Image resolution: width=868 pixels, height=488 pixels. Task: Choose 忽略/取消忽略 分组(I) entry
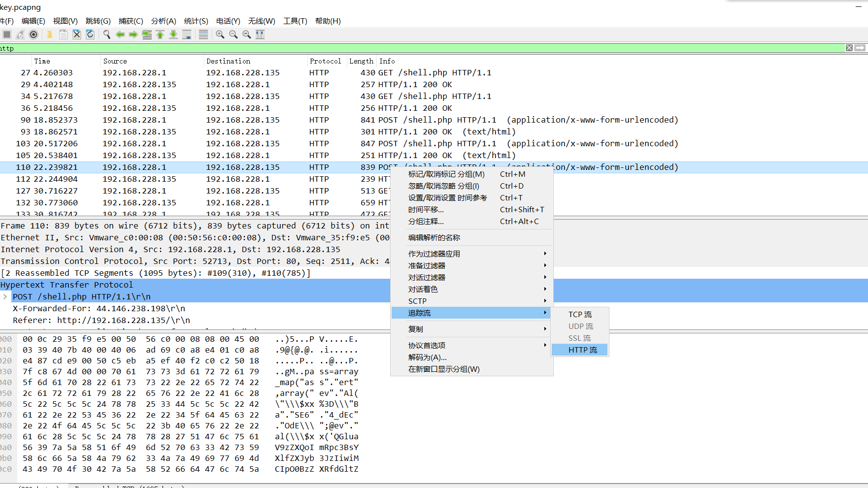[472, 186]
